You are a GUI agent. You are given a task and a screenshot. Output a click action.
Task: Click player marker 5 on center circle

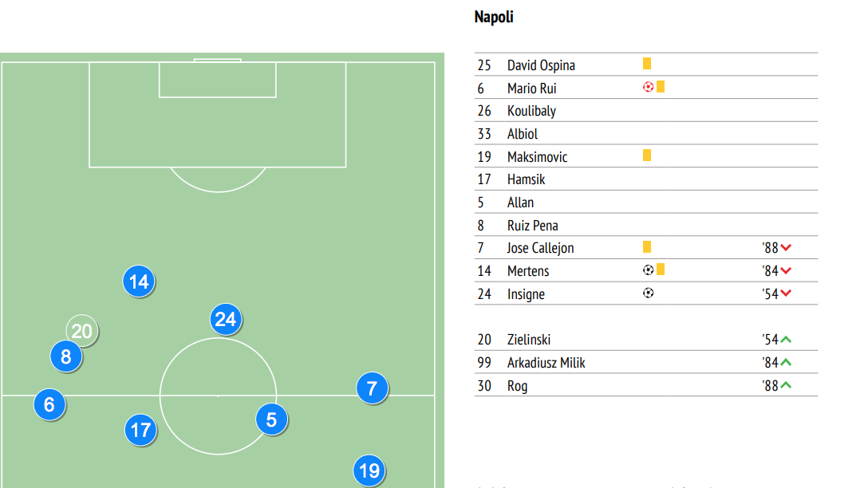coord(271,419)
